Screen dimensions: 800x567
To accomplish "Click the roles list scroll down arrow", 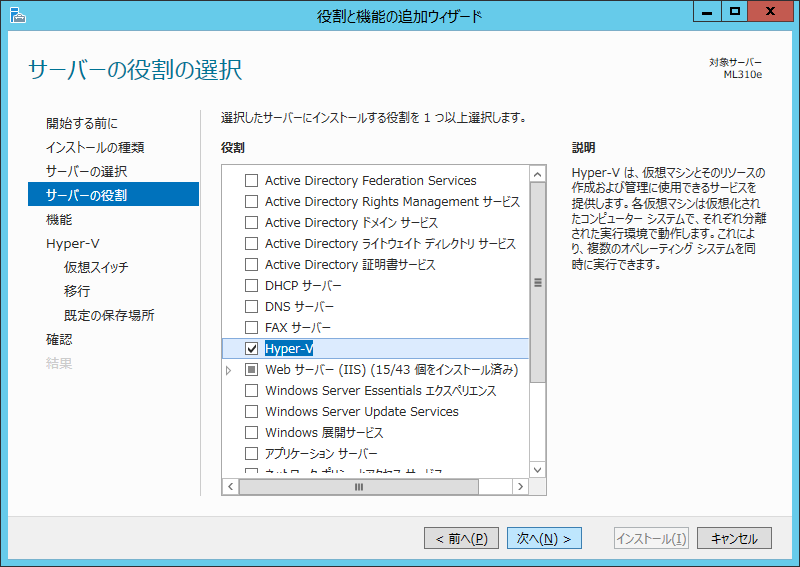I will (x=538, y=468).
